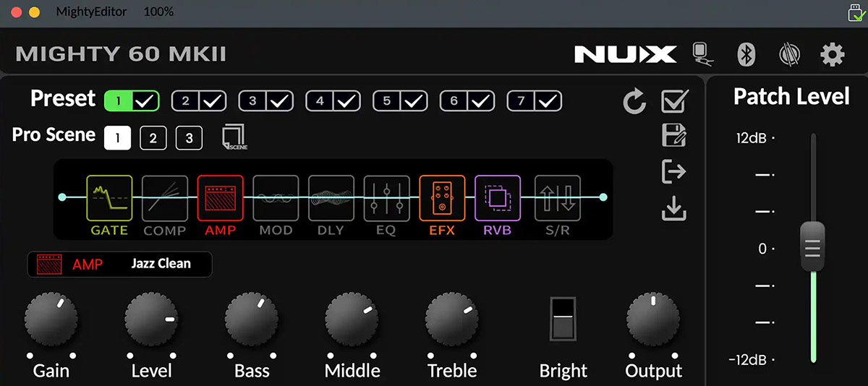Open the settings gear
The width and height of the screenshot is (868, 386).
click(x=832, y=54)
